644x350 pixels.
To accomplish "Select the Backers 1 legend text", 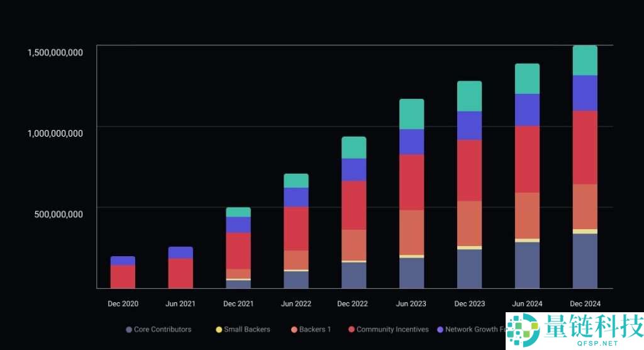I will coord(316,330).
